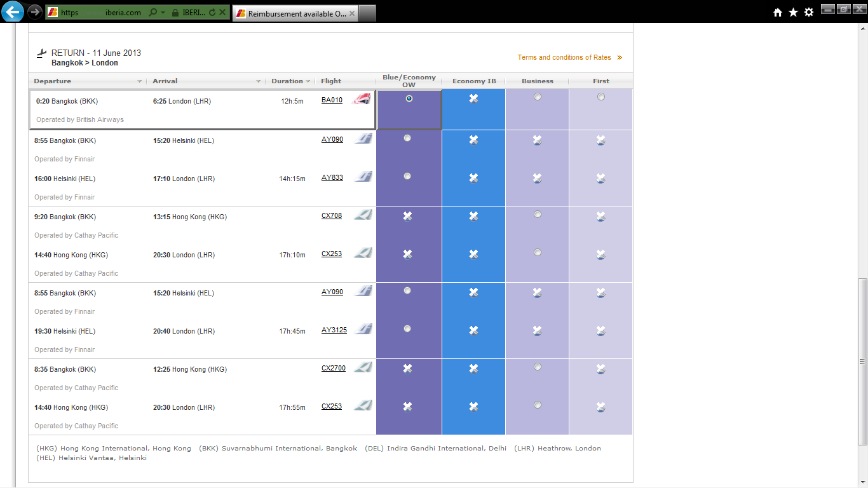Click the scrollbar down arrow
868x488 pixels.
coord(862,482)
